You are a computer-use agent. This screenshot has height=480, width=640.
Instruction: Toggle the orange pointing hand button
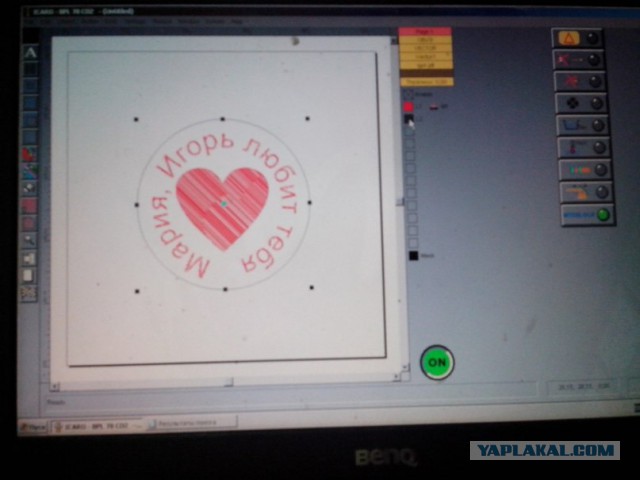[x=587, y=192]
